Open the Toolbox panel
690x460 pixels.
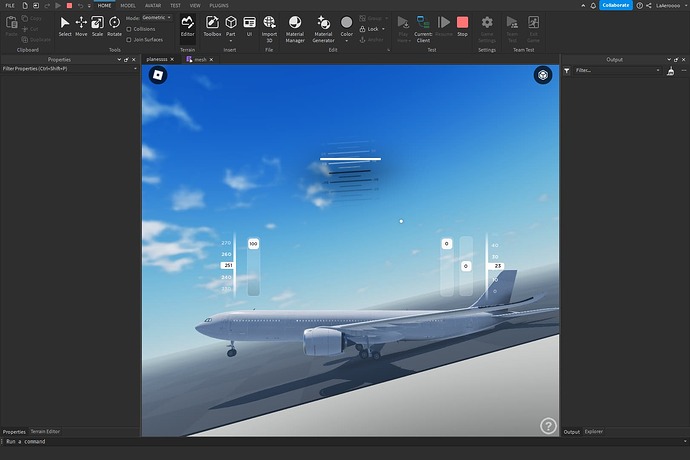pos(212,26)
